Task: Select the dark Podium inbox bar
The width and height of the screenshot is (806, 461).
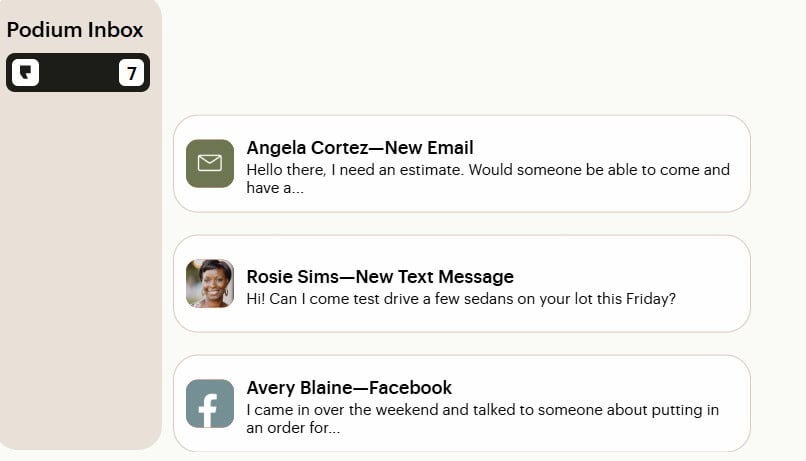Action: pos(78,73)
